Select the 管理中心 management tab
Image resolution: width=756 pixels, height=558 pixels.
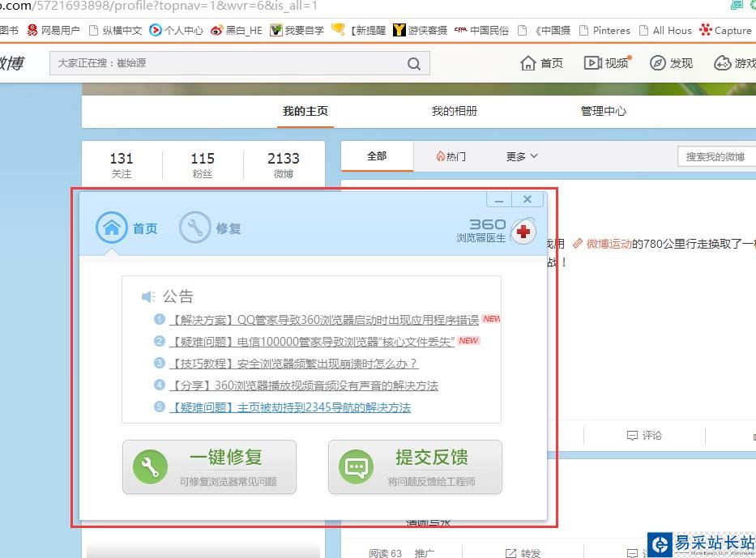(603, 111)
